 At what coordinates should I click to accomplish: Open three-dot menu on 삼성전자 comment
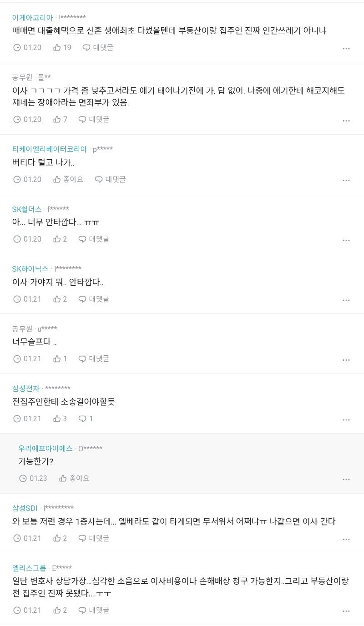pyautogui.click(x=346, y=420)
